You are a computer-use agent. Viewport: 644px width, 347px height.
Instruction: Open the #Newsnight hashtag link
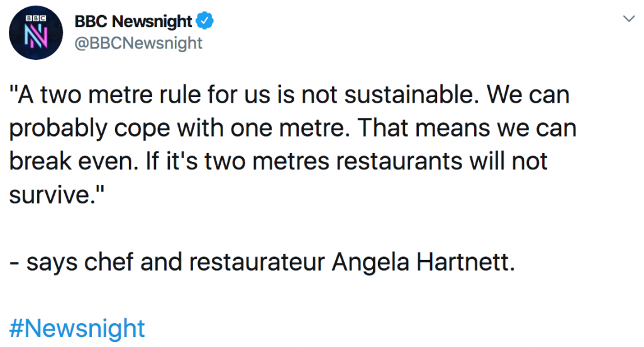coord(77,328)
